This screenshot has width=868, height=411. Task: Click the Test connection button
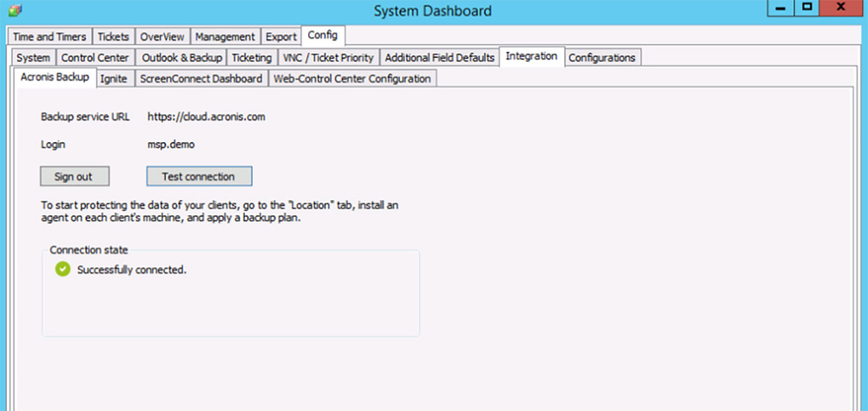point(200,177)
